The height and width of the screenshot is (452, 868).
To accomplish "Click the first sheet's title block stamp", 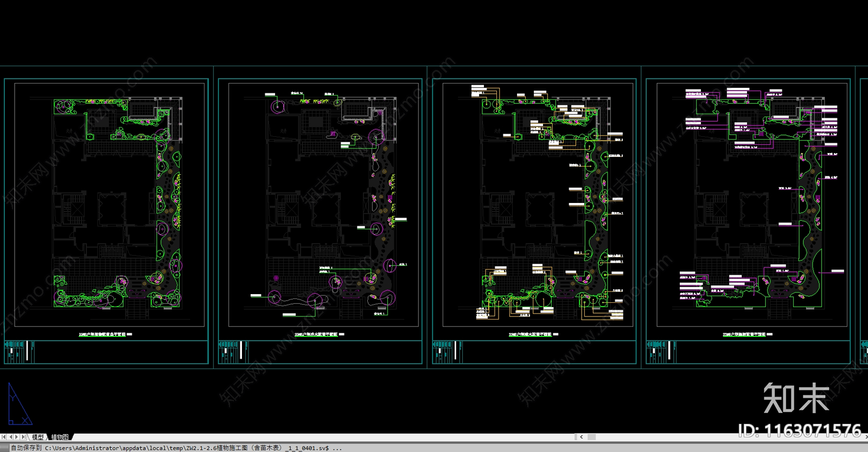I will point(19,352).
